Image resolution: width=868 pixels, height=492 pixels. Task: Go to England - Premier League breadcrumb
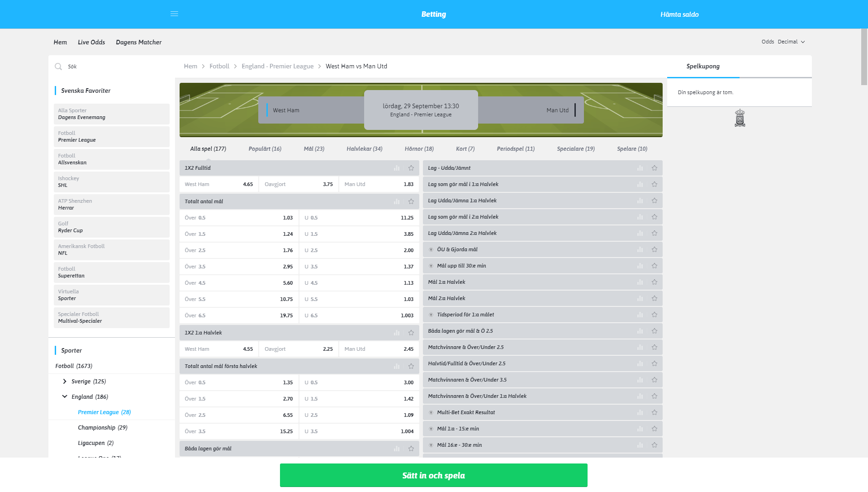tap(278, 66)
